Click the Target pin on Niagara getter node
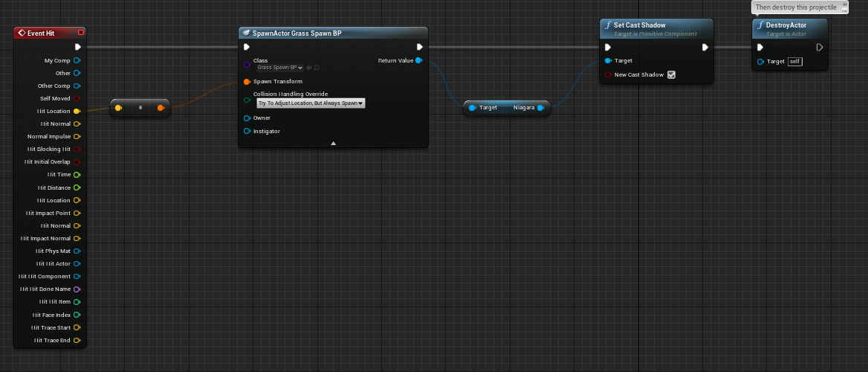 472,108
